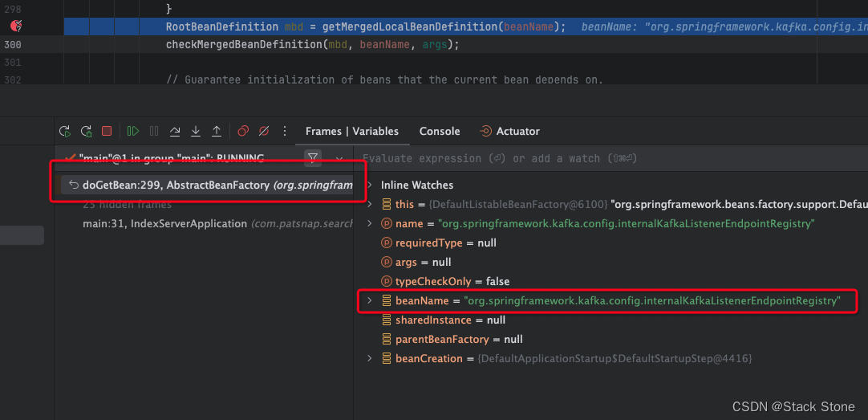Select the sharedInstance = null row
The image size is (868, 420).
(x=612, y=320)
